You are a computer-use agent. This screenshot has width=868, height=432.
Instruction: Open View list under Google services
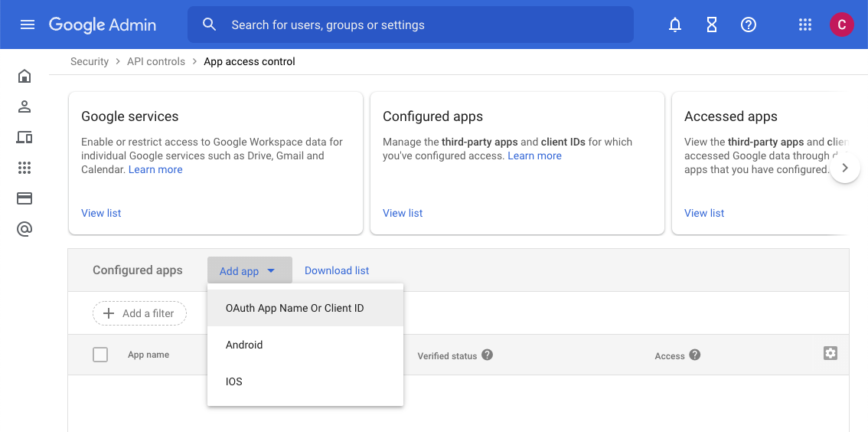(x=101, y=213)
